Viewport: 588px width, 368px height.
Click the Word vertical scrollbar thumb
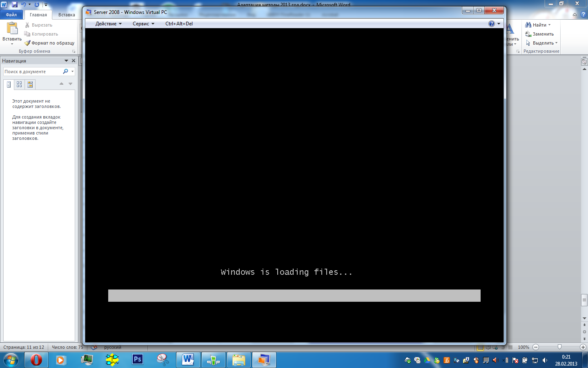584,300
